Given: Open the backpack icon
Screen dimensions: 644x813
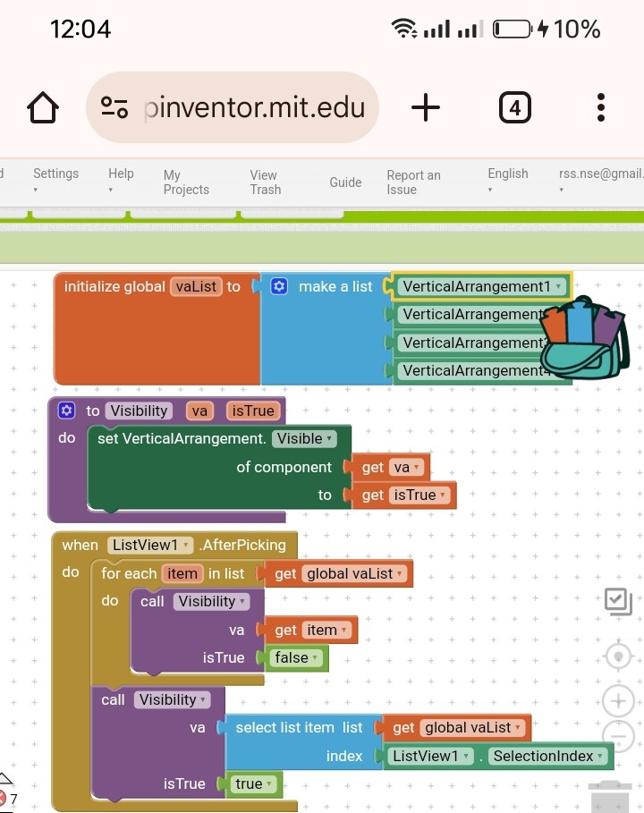Looking at the screenshot, I should (x=584, y=337).
